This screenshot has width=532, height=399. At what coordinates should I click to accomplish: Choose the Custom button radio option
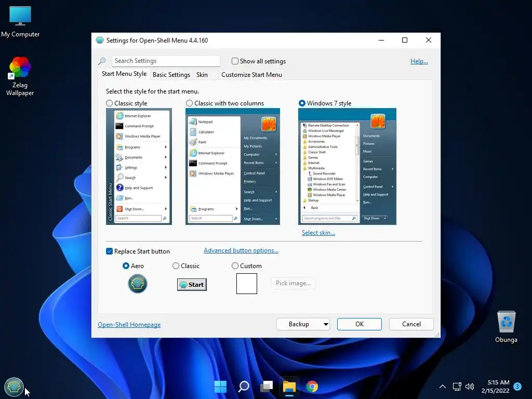tap(235, 265)
